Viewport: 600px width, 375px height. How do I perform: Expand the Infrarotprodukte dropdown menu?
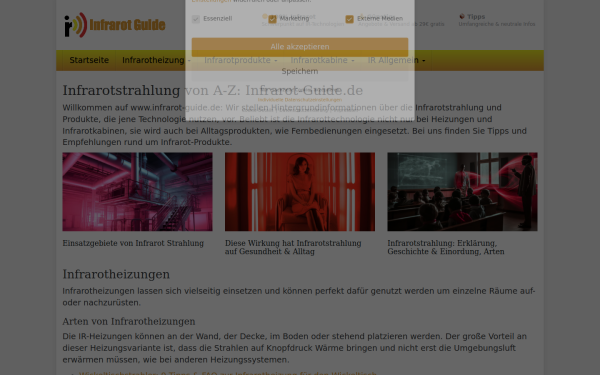click(241, 60)
